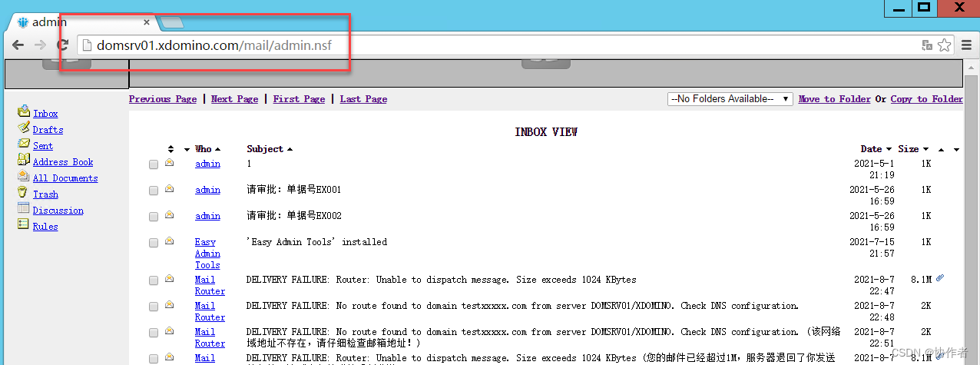The image size is (980, 365).
Task: Click the browser reload button
Action: point(63,45)
